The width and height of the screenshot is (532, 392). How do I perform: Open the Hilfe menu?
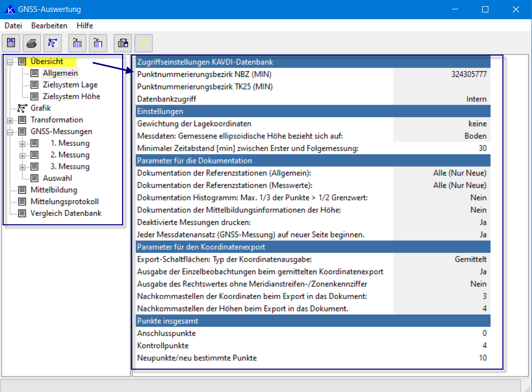[x=85, y=25]
